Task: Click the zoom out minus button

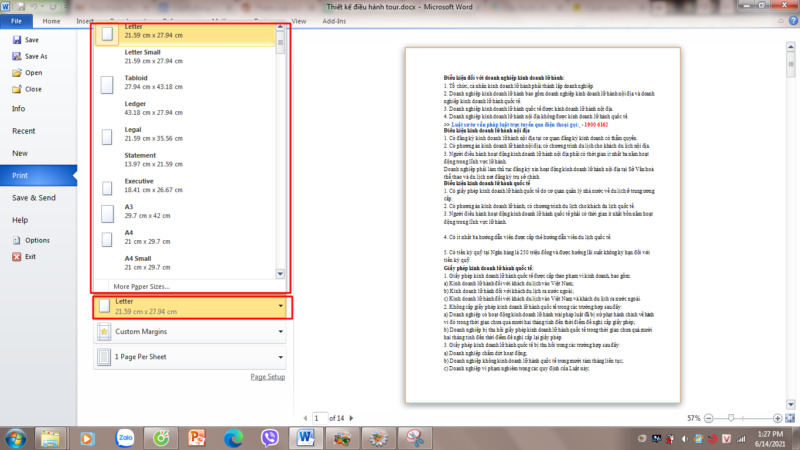Action: [x=708, y=418]
